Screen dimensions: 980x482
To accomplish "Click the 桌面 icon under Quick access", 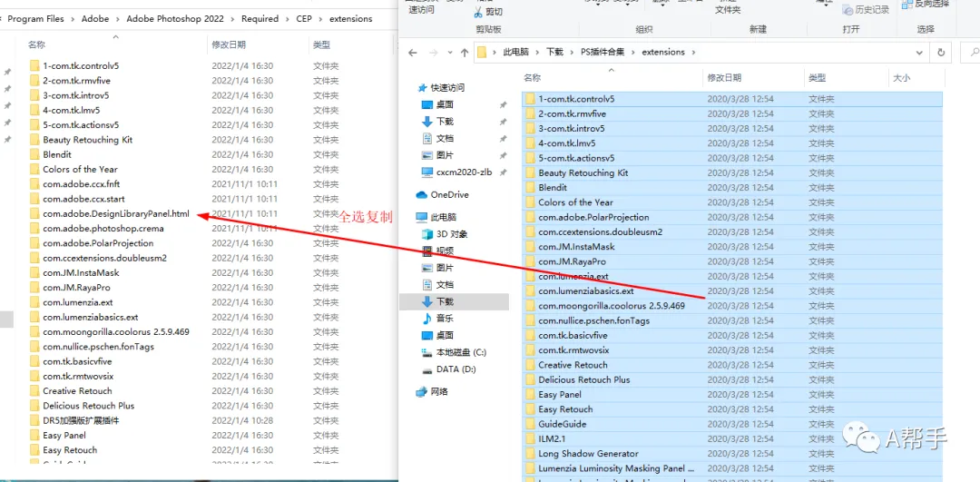I will tap(426, 104).
